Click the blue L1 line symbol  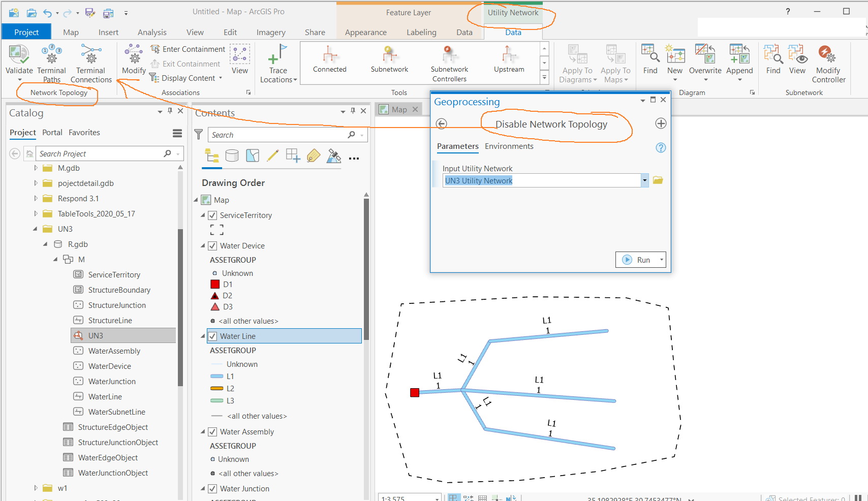pyautogui.click(x=217, y=377)
